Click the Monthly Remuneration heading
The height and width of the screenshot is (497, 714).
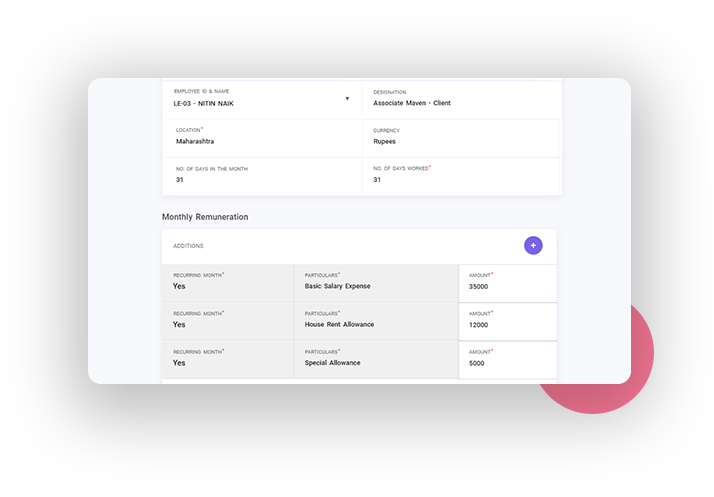pos(205,217)
